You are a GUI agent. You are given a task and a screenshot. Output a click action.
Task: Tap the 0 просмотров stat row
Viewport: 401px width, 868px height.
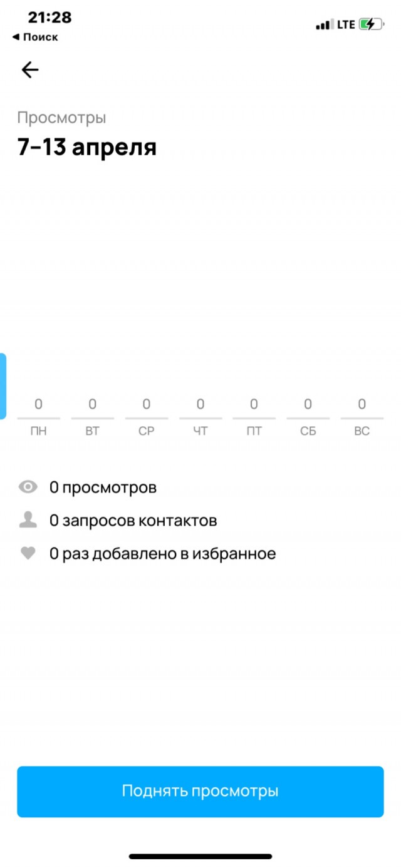103,487
